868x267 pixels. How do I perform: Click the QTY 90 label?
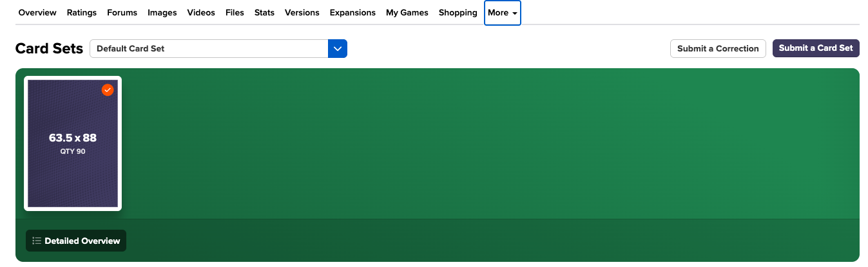73,152
